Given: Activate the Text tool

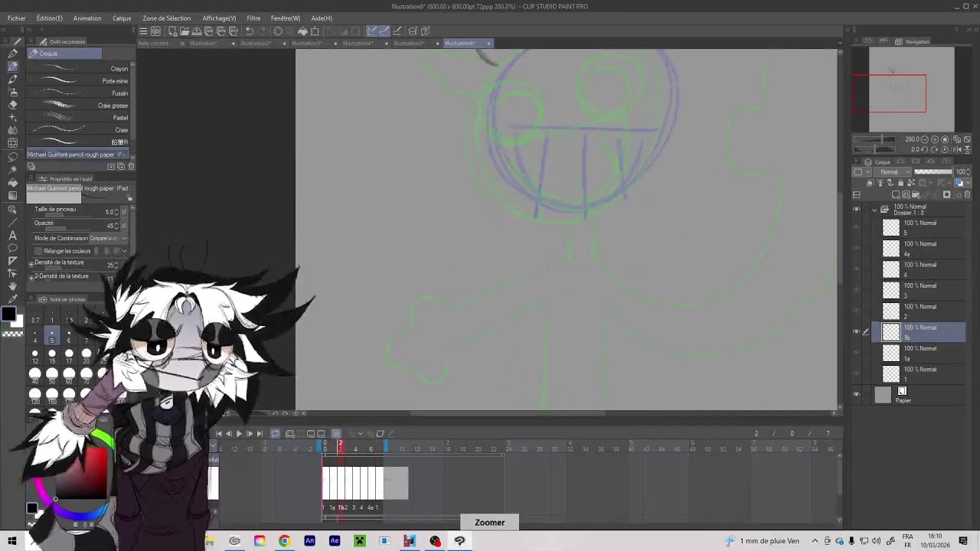Looking at the screenshot, I should point(12,235).
